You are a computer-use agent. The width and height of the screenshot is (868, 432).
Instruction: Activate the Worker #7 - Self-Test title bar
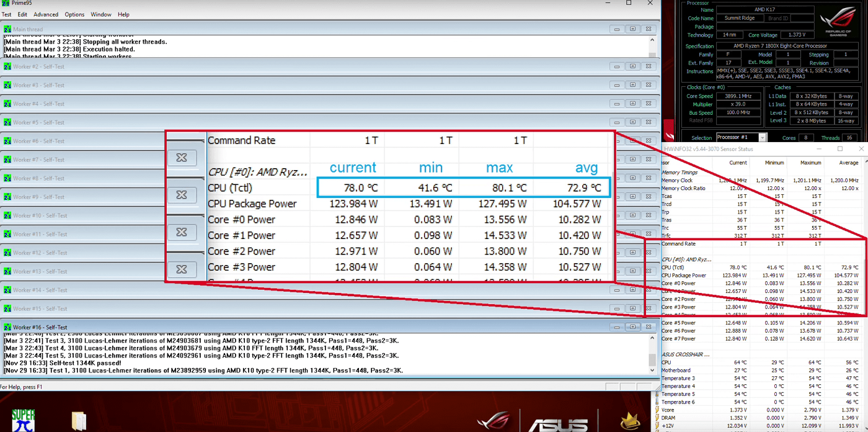[84, 160]
